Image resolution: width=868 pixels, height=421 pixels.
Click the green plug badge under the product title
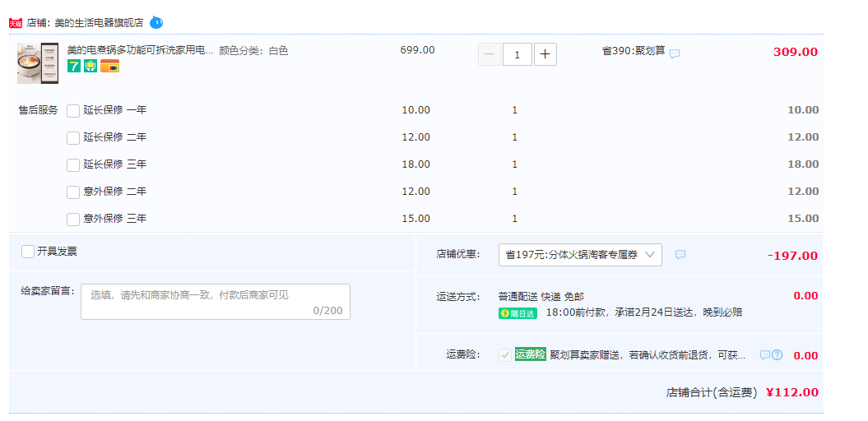point(91,67)
